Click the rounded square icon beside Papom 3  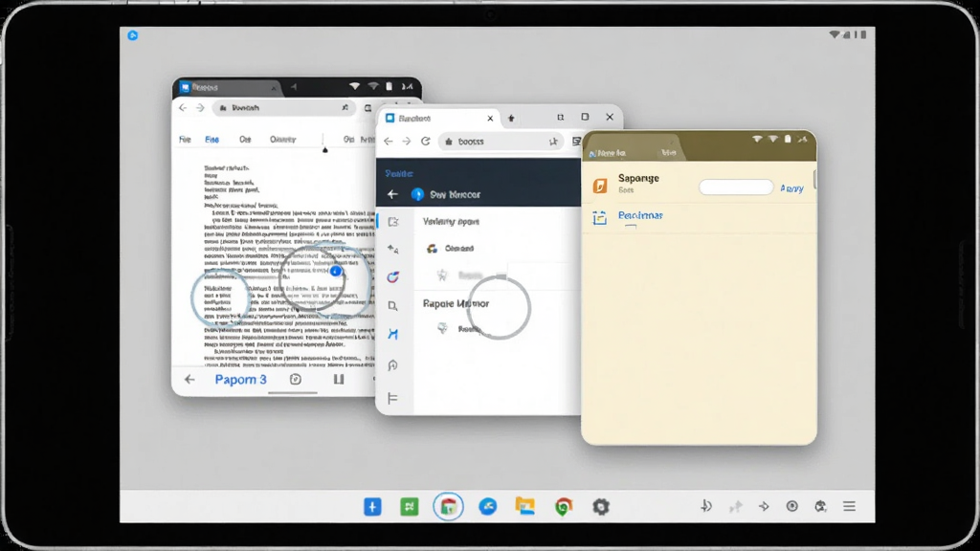[x=296, y=379]
